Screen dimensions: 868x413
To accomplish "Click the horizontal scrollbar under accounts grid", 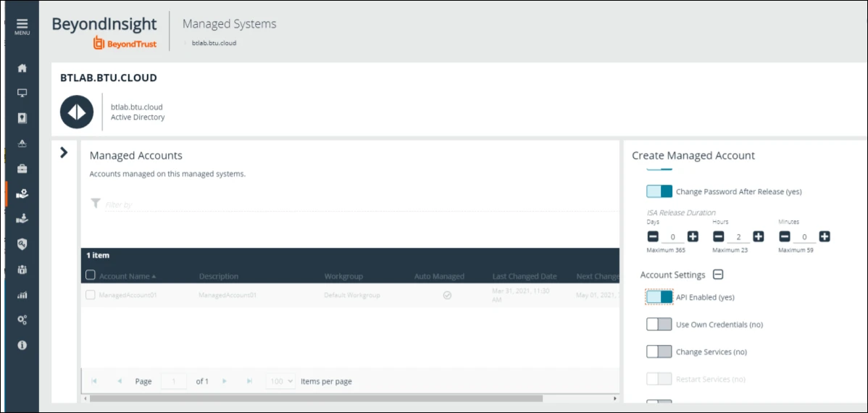I will [x=316, y=398].
